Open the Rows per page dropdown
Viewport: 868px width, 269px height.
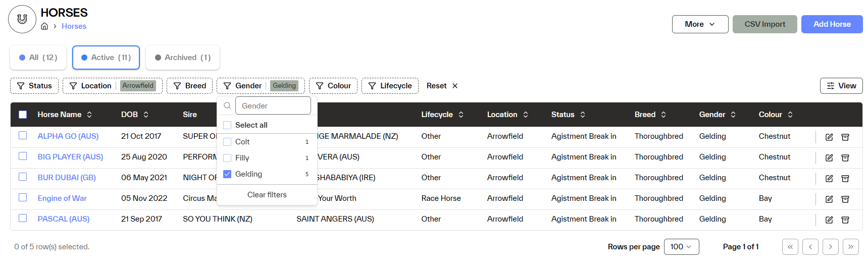[x=681, y=247]
